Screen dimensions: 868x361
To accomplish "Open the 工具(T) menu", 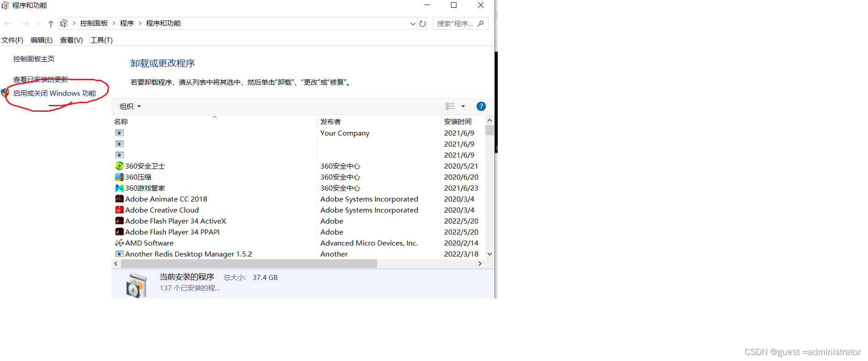I will point(101,40).
